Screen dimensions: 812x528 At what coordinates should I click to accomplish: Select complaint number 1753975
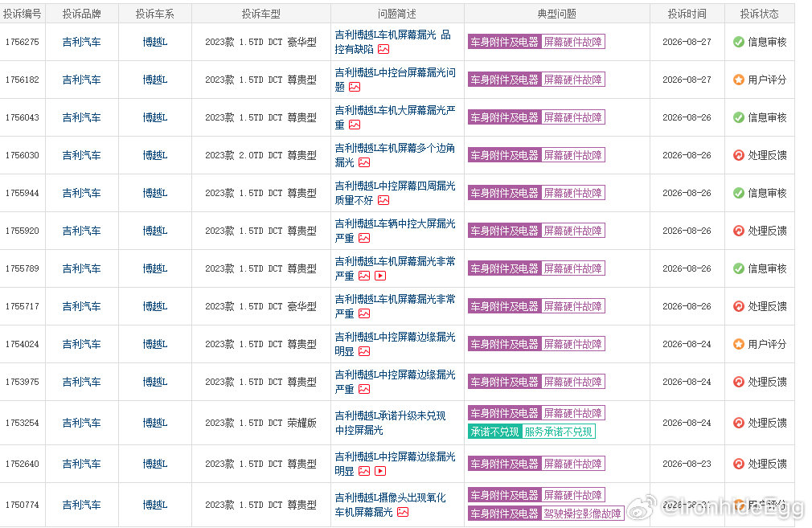(x=23, y=382)
